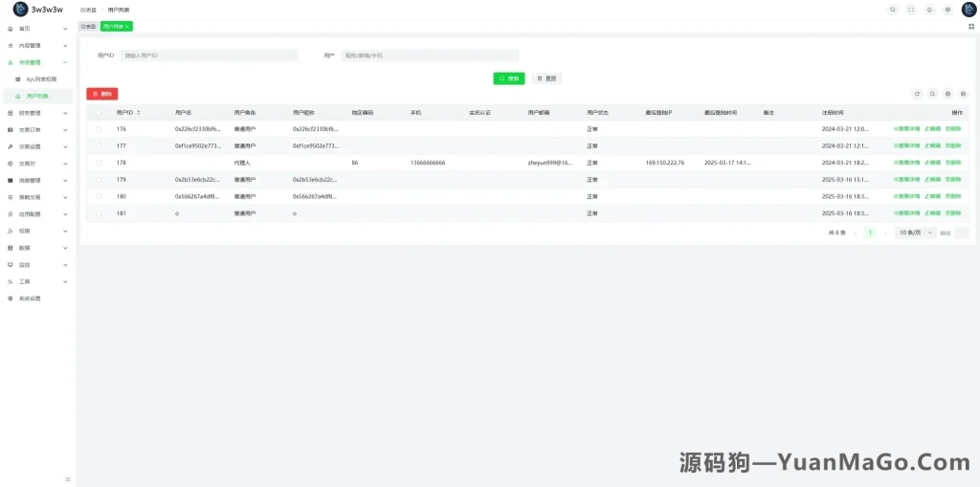
Task: Click the 3w3w3w logo at top left
Action: click(38, 10)
